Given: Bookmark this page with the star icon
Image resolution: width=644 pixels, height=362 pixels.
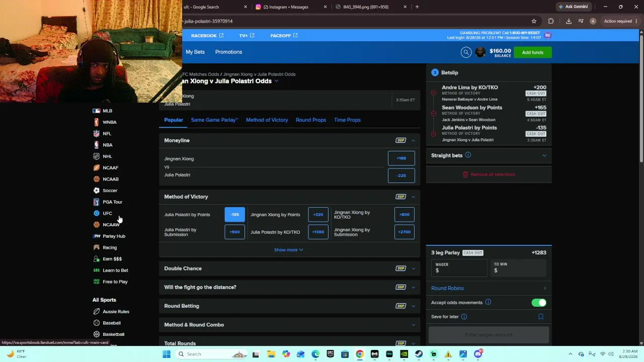Looking at the screenshot, I should coord(534,21).
